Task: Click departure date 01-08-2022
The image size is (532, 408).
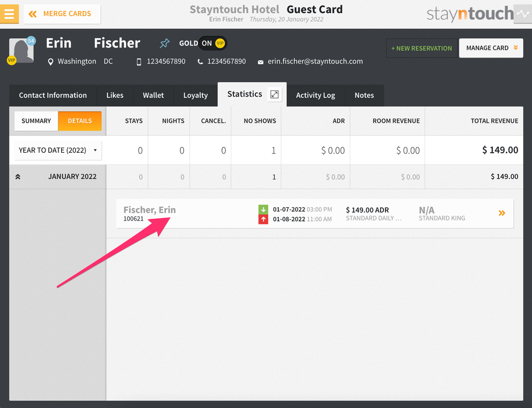Action: coord(289,219)
